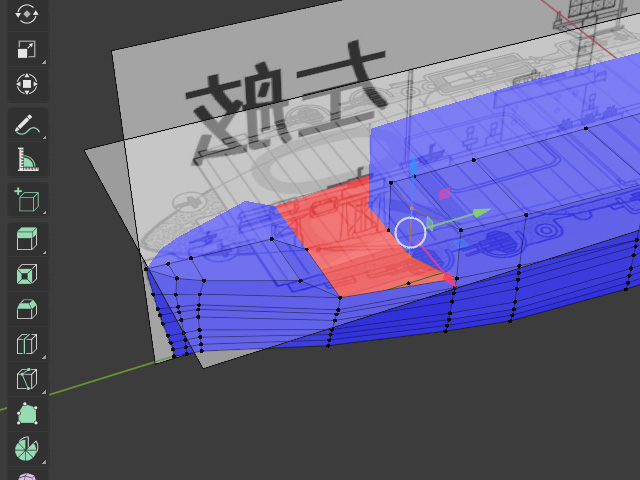Click the red X-axis gizmo arrow
The image size is (640, 480).
pos(449,279)
